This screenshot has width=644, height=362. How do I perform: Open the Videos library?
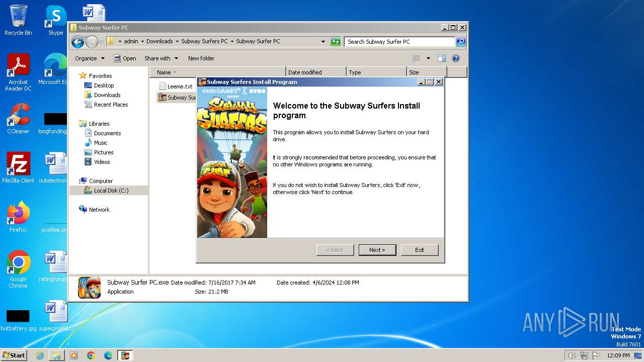click(97, 162)
